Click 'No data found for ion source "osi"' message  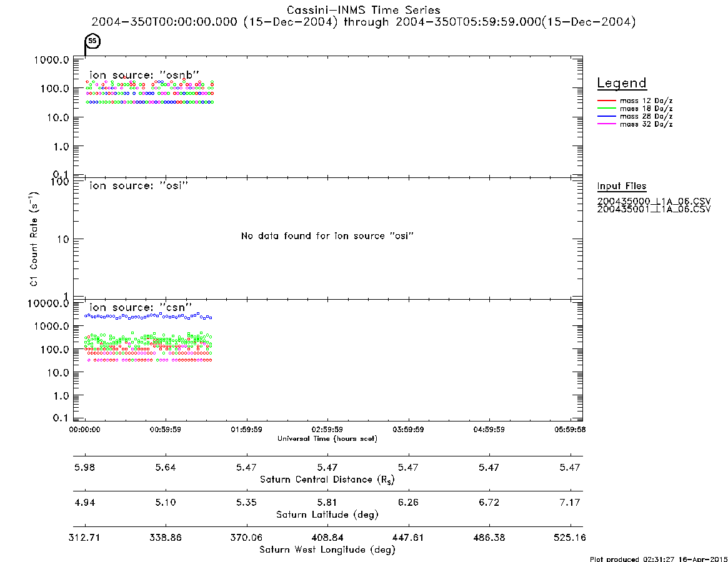pos(327,236)
